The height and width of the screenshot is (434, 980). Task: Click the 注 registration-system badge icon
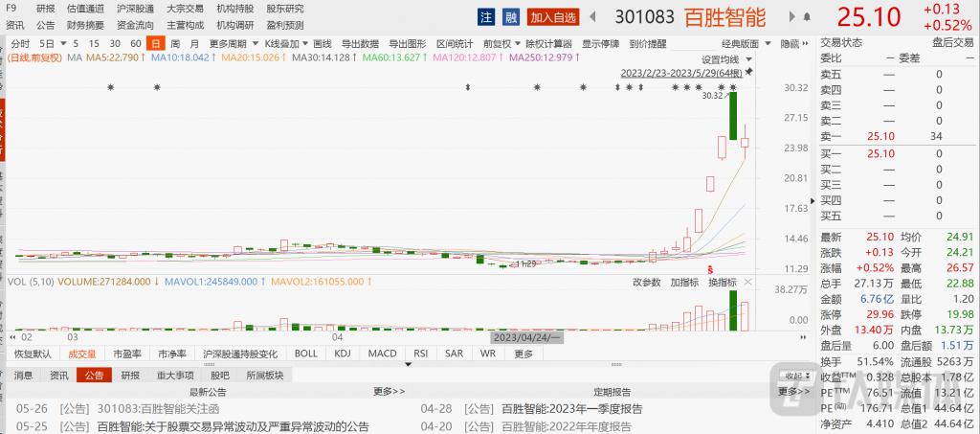486,17
